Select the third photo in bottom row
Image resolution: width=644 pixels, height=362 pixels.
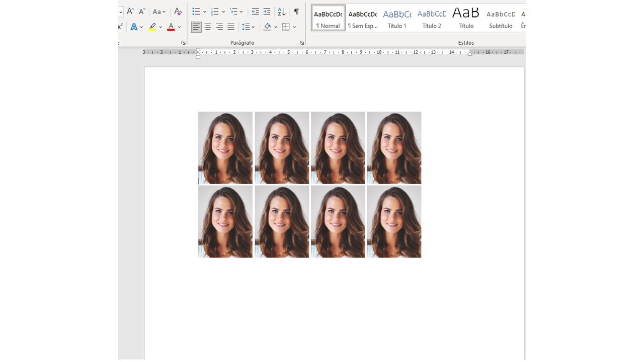coord(338,222)
